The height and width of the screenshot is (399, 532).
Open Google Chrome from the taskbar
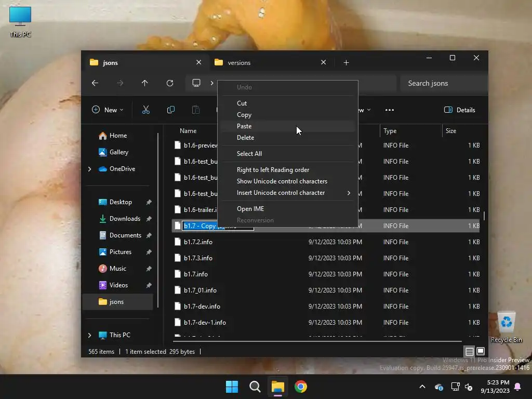(301, 387)
